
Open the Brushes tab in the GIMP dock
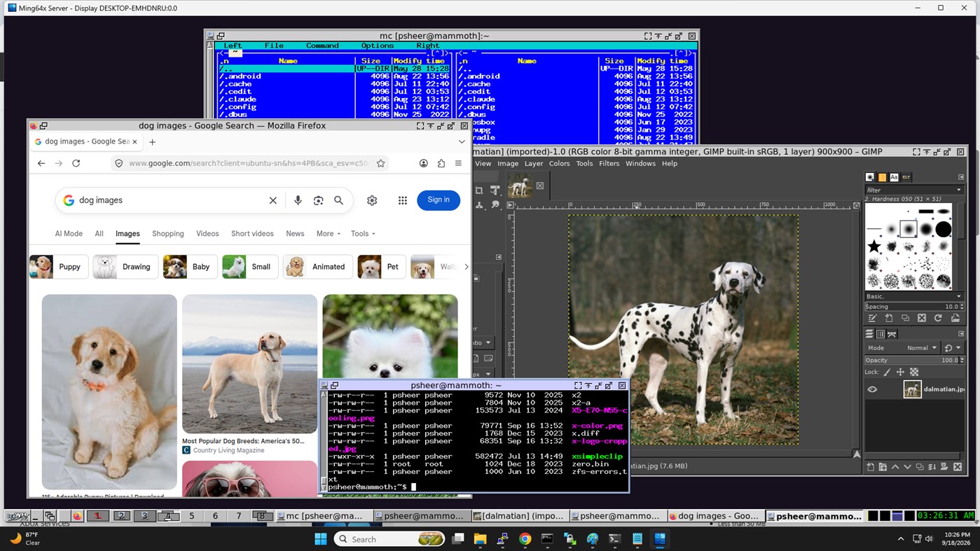click(x=870, y=177)
